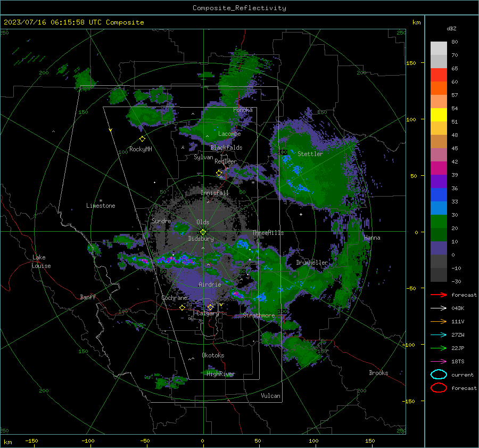Screen dimensions: 479x448
Task: Click yellow diamond marker below Cochrane
Action: click(x=183, y=307)
